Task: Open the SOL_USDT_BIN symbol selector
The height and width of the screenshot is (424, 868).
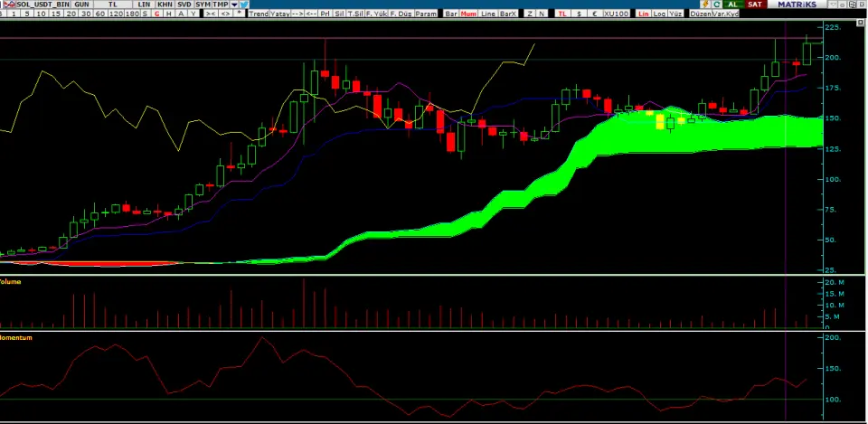Action: [x=42, y=5]
